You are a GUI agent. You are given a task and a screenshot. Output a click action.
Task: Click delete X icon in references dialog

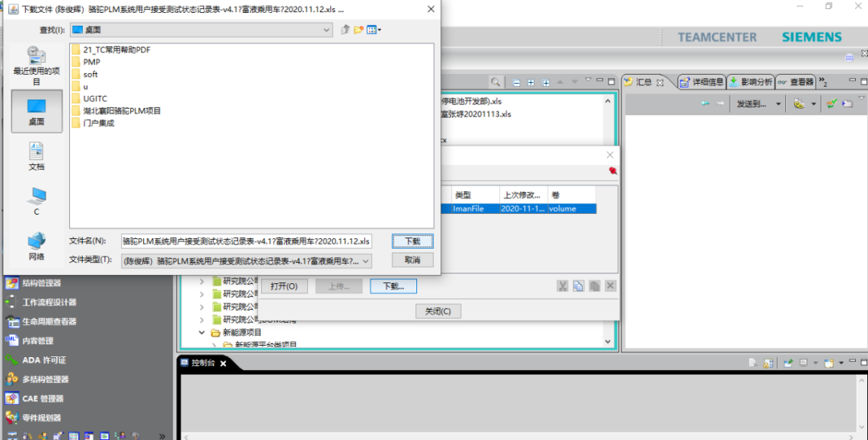pos(611,286)
